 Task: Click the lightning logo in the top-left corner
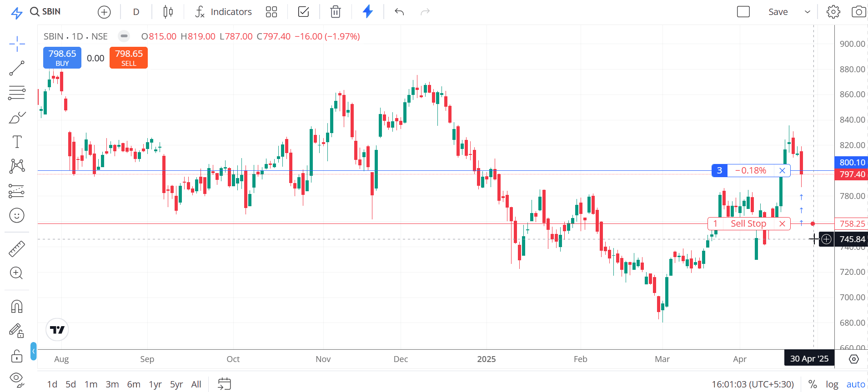click(x=16, y=13)
